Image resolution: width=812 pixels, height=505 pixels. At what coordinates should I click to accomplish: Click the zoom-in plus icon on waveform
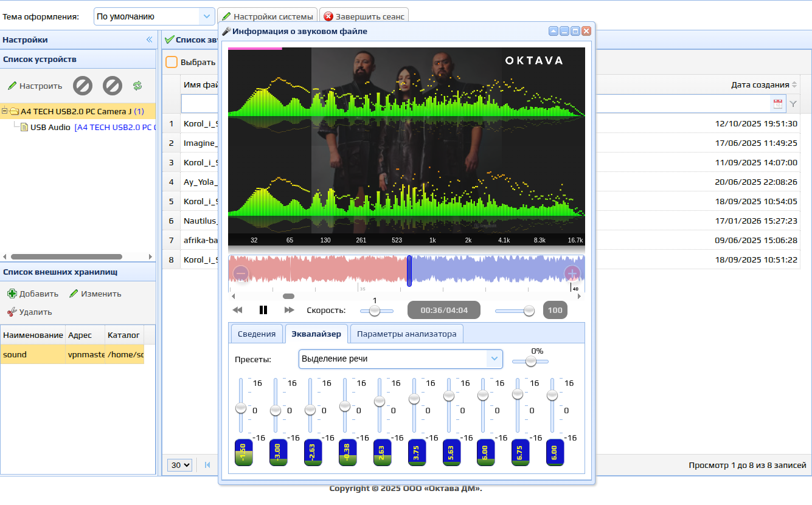click(572, 273)
